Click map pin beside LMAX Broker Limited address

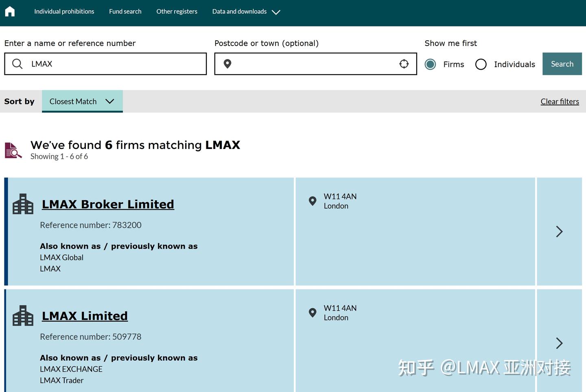click(313, 201)
